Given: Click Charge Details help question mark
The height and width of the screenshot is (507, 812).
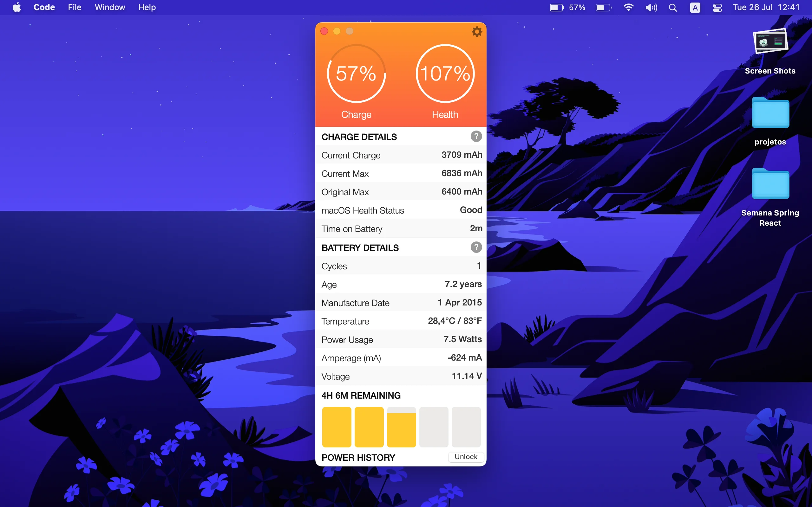Looking at the screenshot, I should [x=476, y=137].
